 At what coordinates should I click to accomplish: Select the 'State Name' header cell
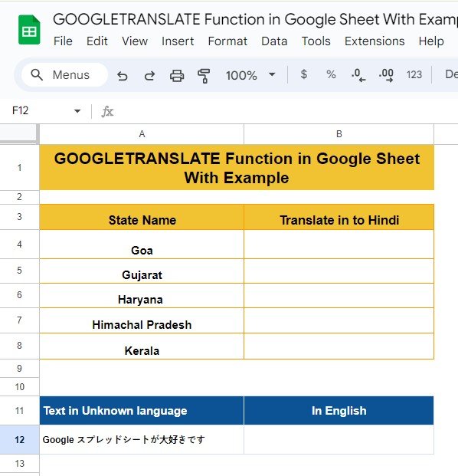pos(142,217)
